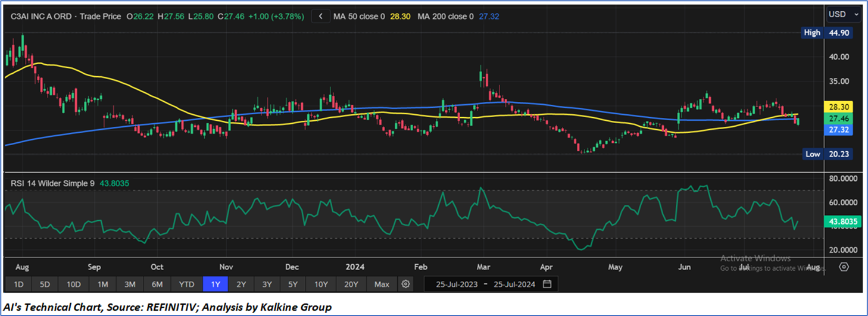
Task: Open the calendar date picker icon
Action: coord(547,284)
